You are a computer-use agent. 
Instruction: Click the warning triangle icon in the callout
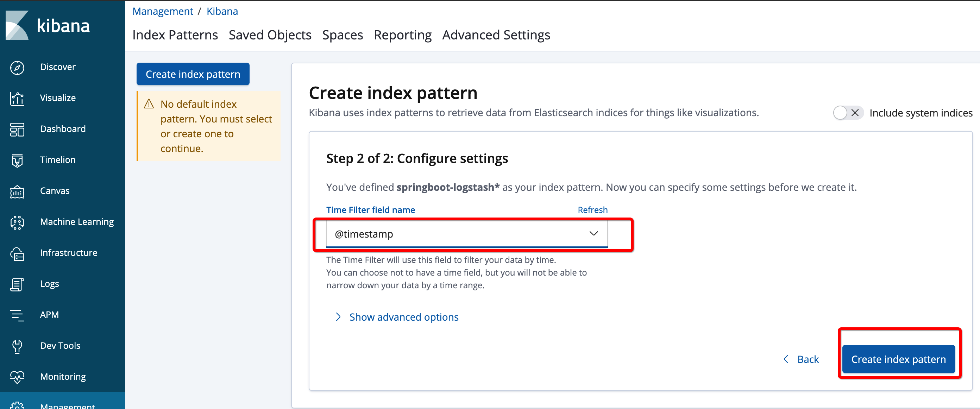[x=149, y=104]
